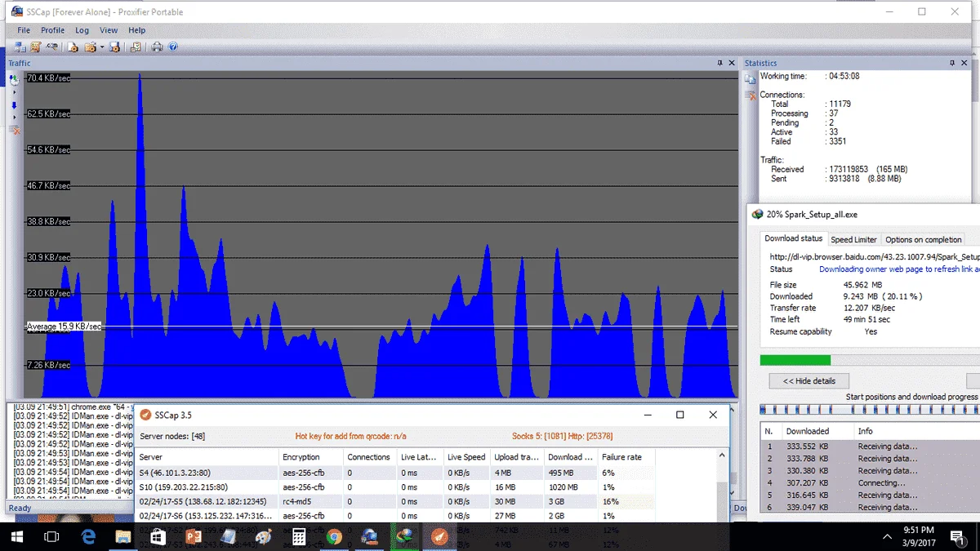
Task: Expand the small arrow under traffic clock icon
Action: point(15,92)
